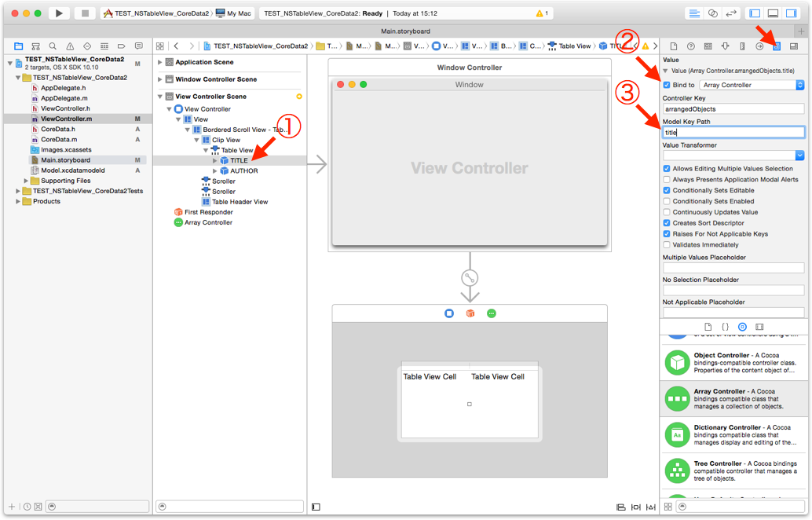Click the Model Key Path field
This screenshot has height=520, width=812.
(733, 132)
